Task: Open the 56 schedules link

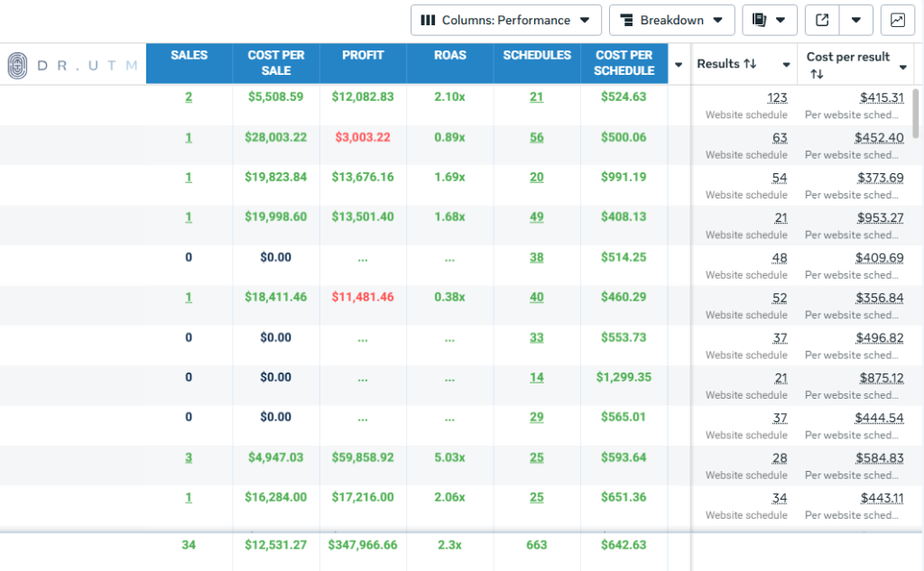Action: tap(537, 137)
